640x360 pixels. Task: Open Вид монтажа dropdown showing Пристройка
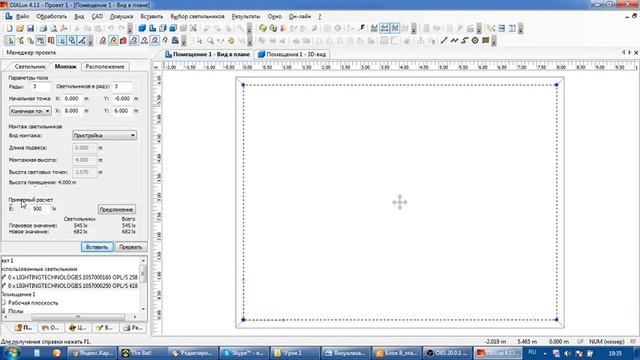pos(104,136)
